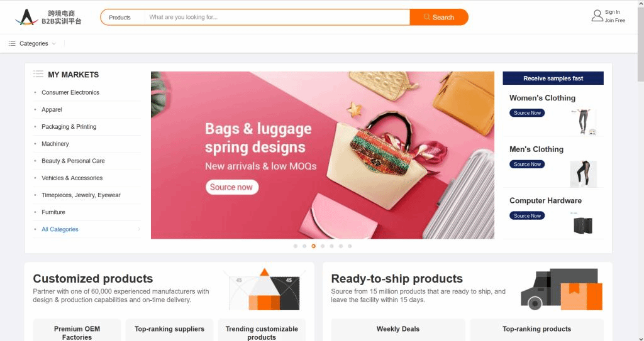644x341 pixels.
Task: Click the hamburger list icon next to Categories
Action: coord(13,43)
